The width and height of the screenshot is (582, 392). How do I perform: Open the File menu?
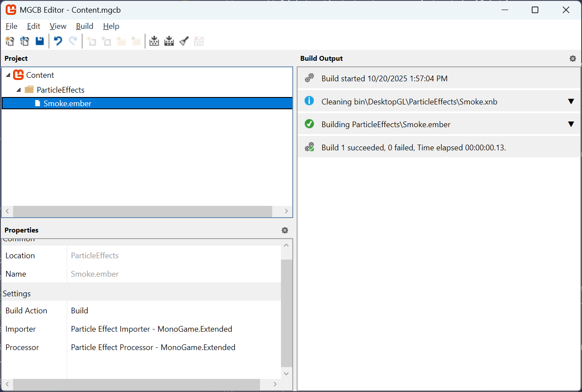click(x=11, y=26)
